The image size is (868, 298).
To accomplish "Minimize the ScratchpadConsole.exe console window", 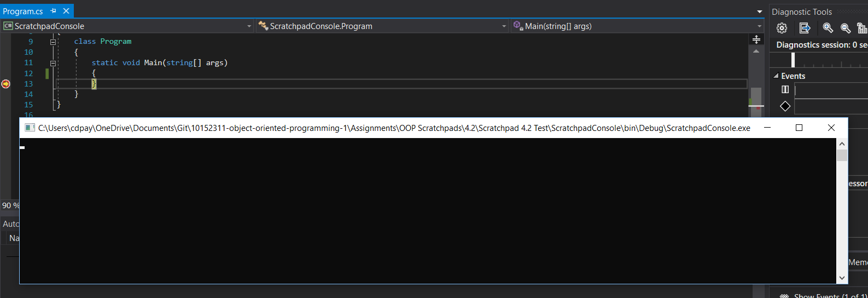I will coord(767,128).
